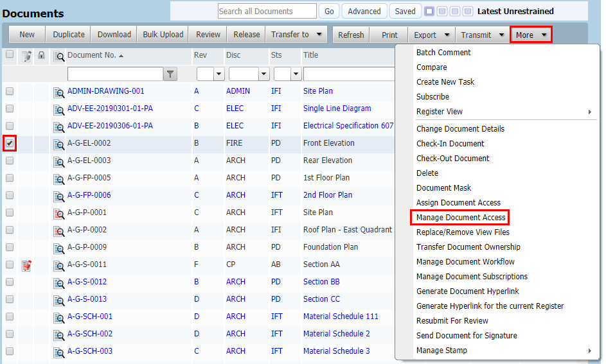Viewport: 606px width, 364px height.
Task: Tick the checkbox for ADV-EE-20190301-01-PA
Action: (10, 108)
